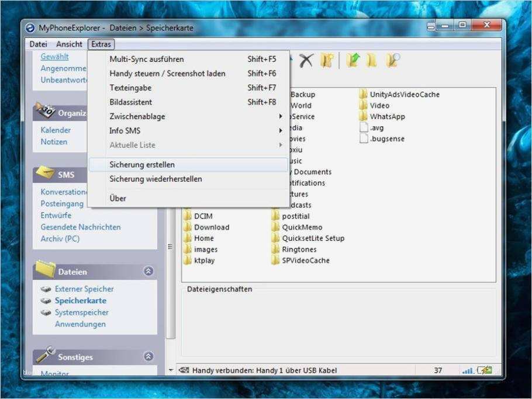
Task: Select the delete (X) toolbar icon
Action: coord(305,58)
